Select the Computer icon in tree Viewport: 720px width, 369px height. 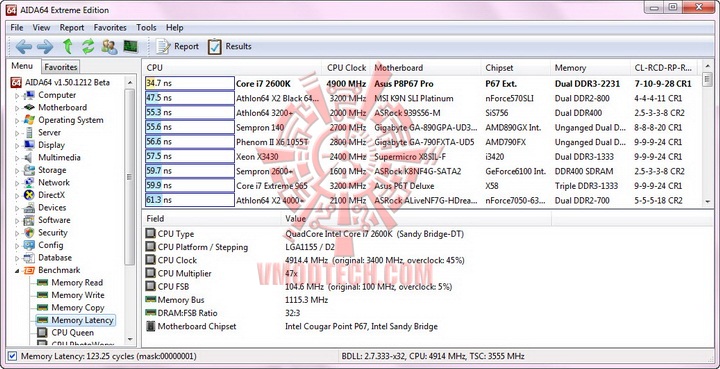coord(29,95)
